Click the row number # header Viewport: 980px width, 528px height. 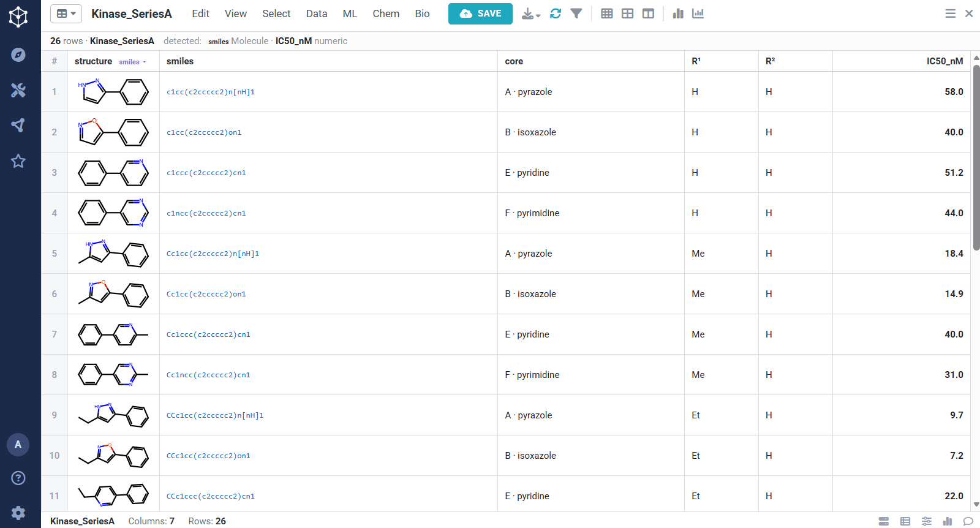(55, 61)
